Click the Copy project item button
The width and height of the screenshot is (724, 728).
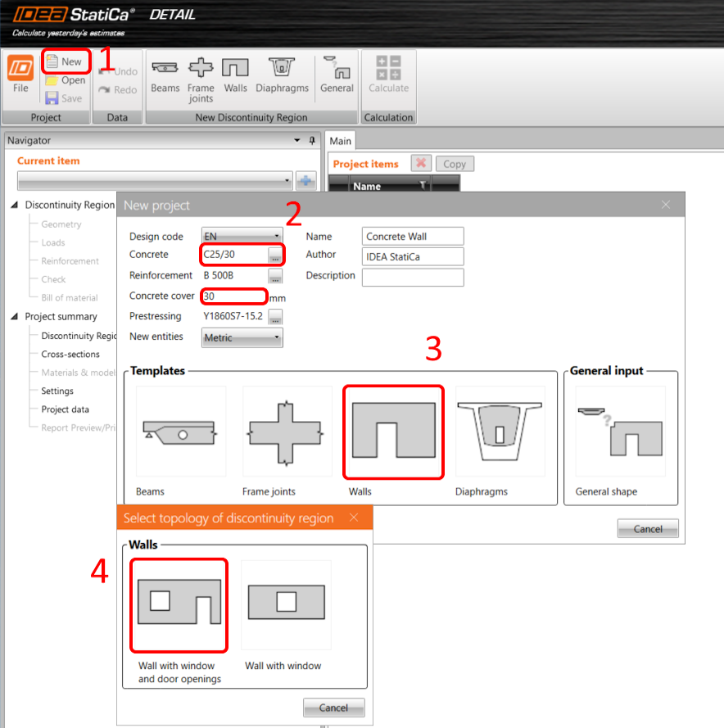tap(455, 164)
